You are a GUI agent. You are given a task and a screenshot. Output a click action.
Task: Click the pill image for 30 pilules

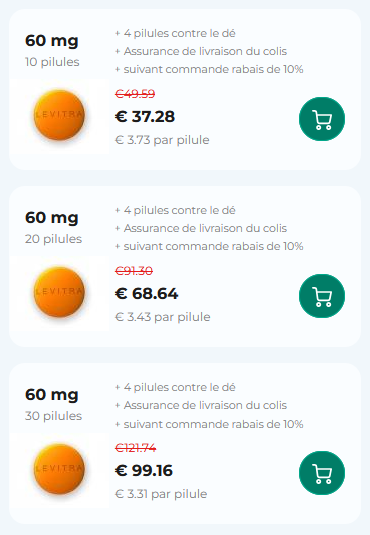click(x=59, y=469)
